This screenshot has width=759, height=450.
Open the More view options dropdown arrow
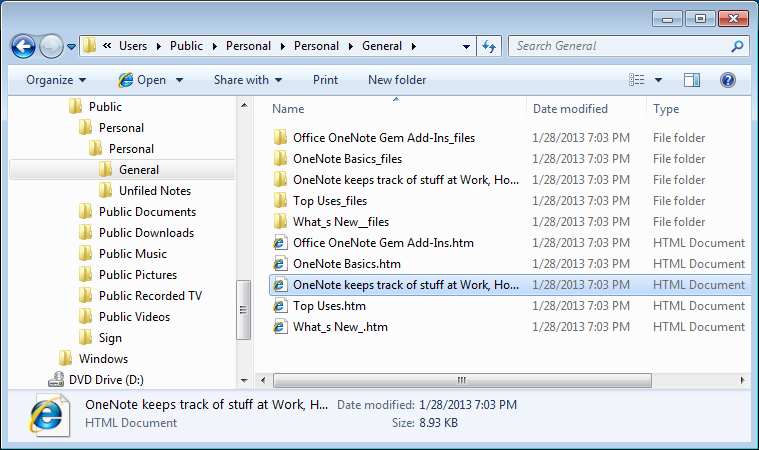click(x=658, y=80)
